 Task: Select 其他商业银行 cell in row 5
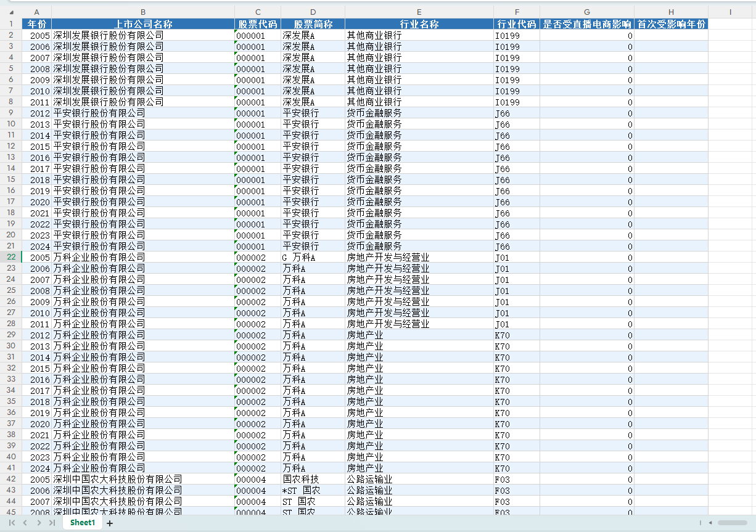(x=419, y=68)
